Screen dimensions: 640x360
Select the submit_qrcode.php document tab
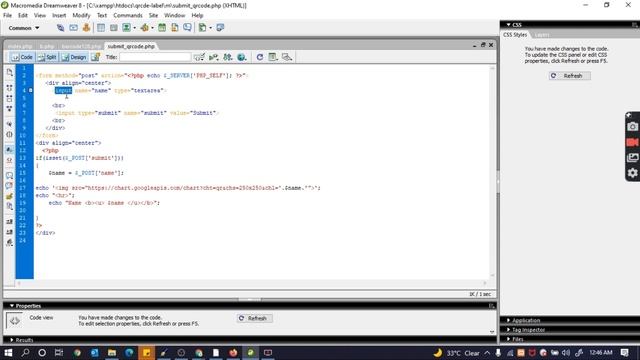click(131, 46)
